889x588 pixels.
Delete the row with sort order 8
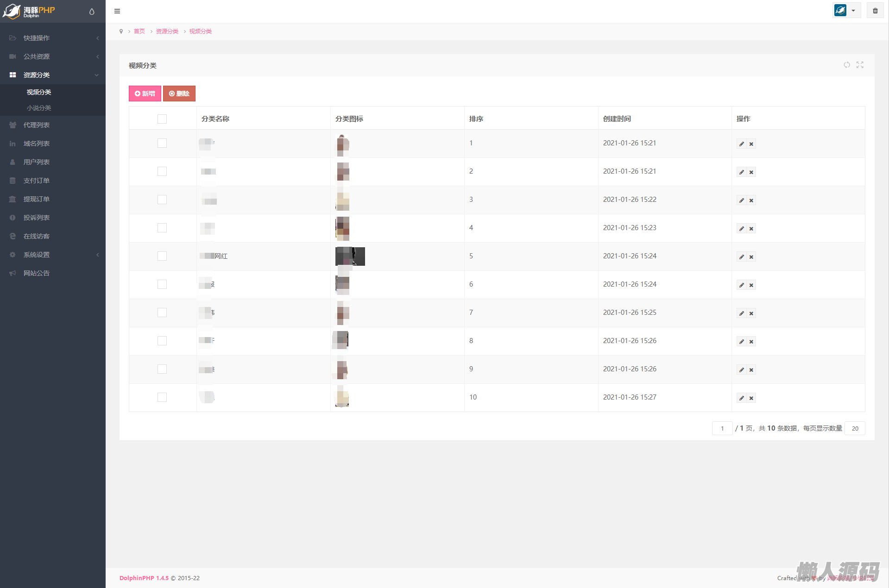(x=751, y=342)
